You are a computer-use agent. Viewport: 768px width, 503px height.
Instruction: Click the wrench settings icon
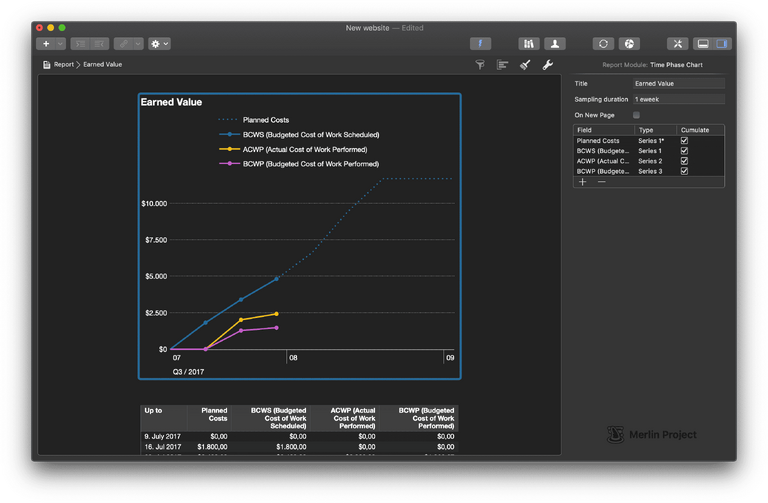[x=548, y=65]
